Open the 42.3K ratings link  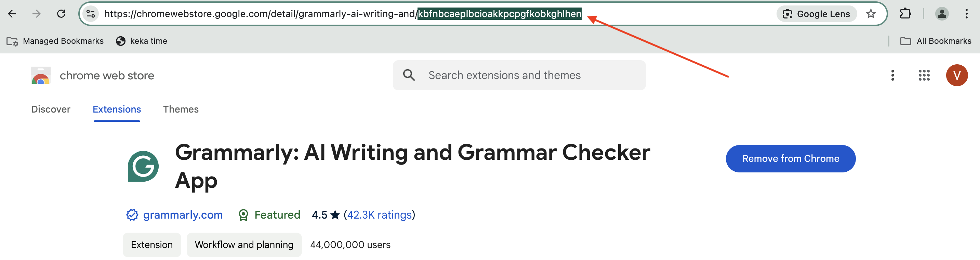[x=380, y=215]
